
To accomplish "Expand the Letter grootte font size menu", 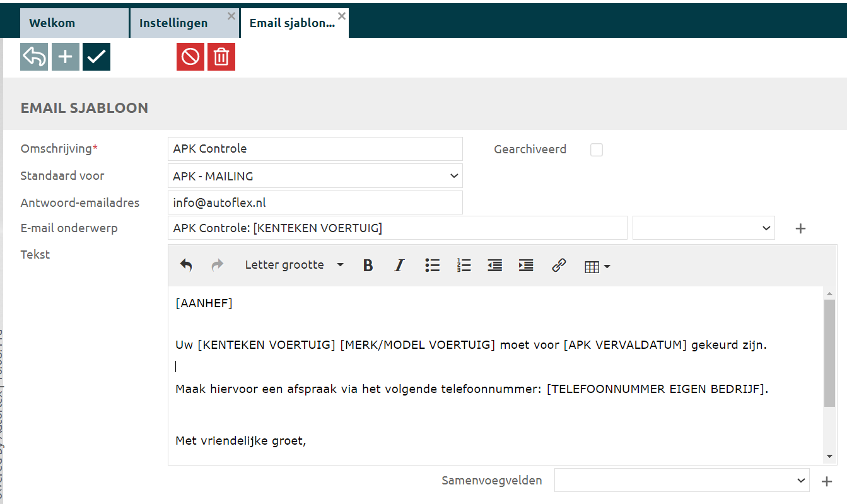I will (x=294, y=266).
